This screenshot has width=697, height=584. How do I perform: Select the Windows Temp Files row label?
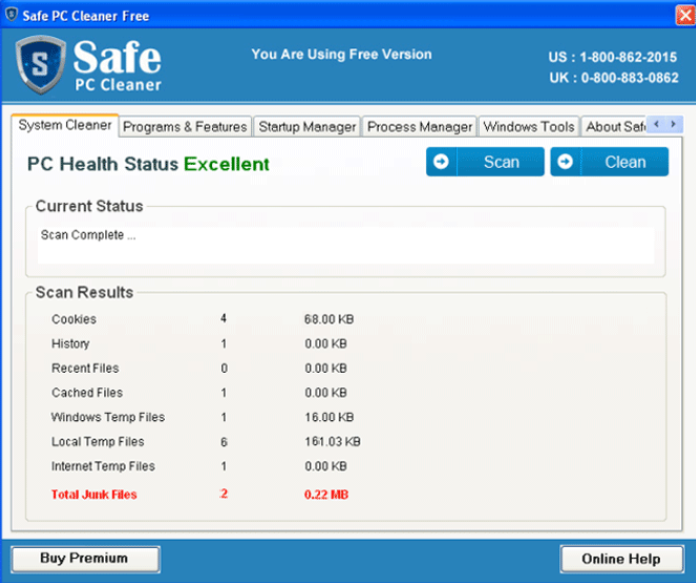coord(108,417)
